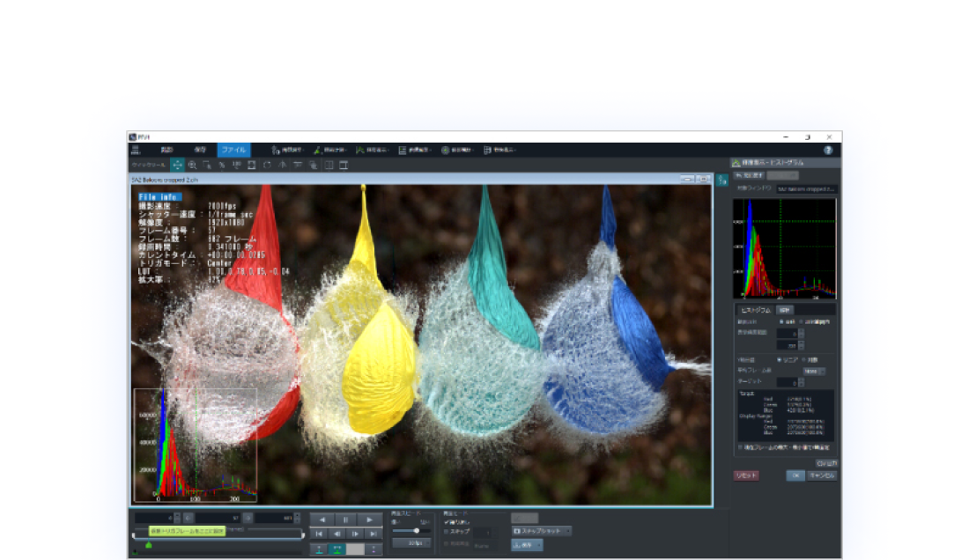The image size is (969, 560).
Task: Open the ファイル tab
Action: 233,151
